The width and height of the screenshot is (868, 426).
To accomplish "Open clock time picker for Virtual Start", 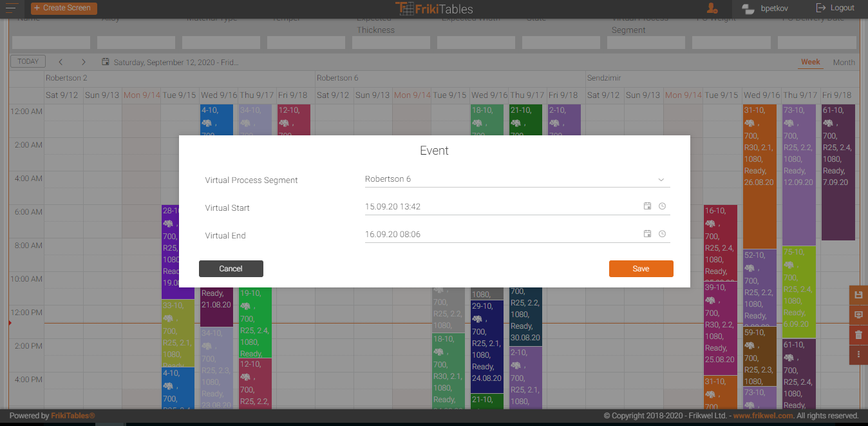I will 662,206.
